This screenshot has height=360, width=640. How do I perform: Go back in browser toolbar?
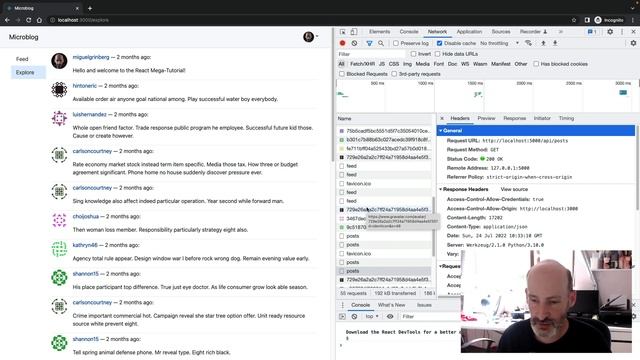click(7, 20)
